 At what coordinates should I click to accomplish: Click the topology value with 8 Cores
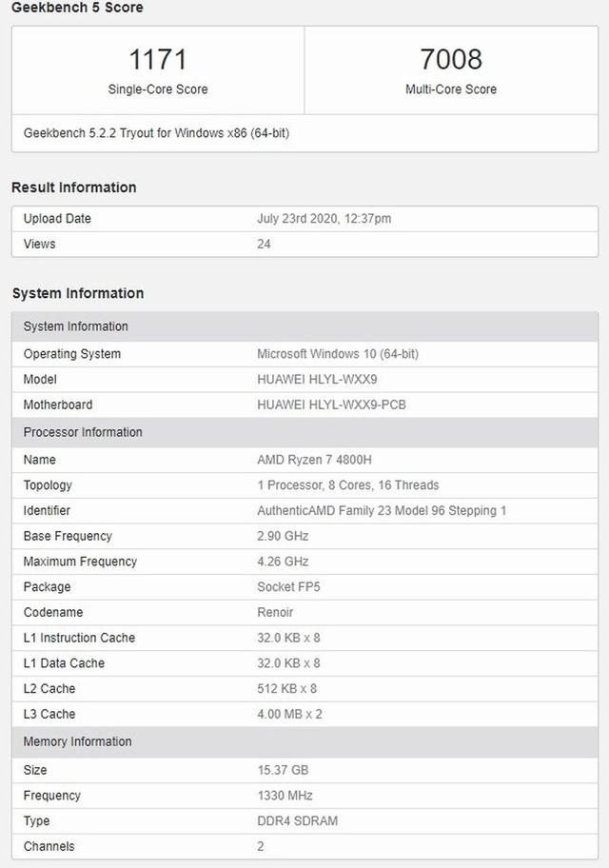coord(348,485)
